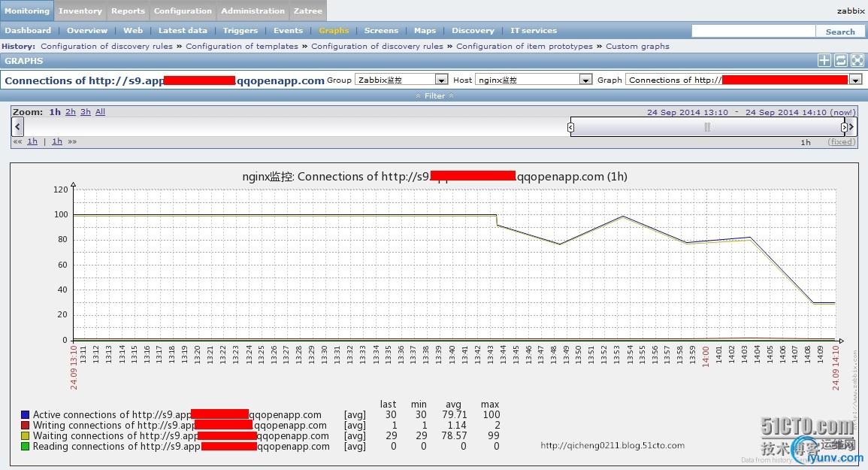Go to Maps submenu item
The height and width of the screenshot is (470, 868).
tap(425, 31)
